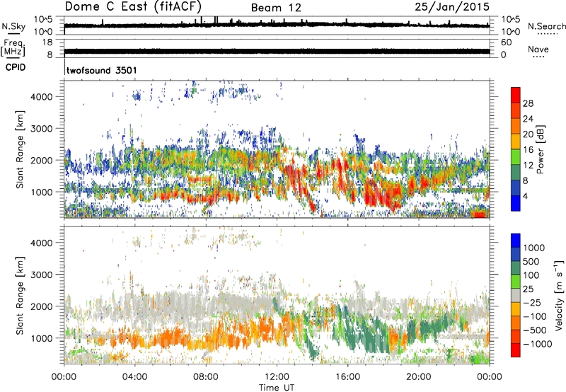The width and height of the screenshot is (566, 392).
Task: Click the '60' tick on Nave axis
Action: point(506,42)
